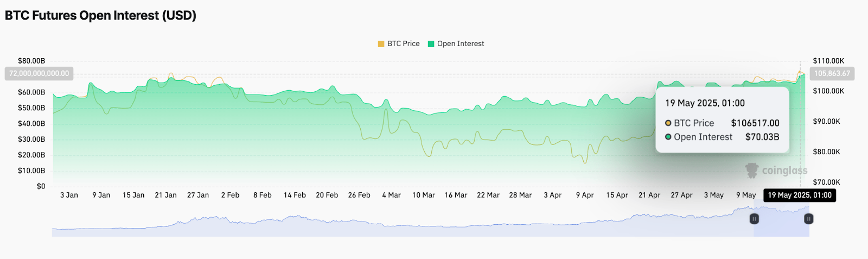Click the 105,863.67 right axis marker
Screen dimensions: 868x259
832,73
